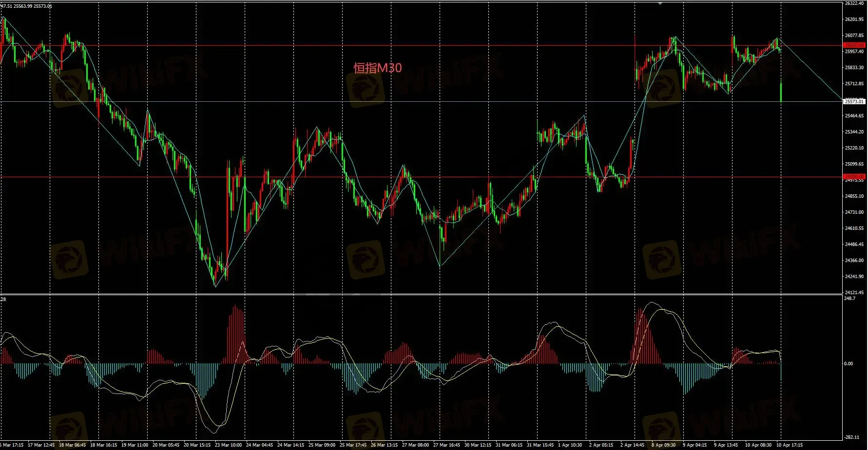Click the current price label 25573.01
This screenshot has height=450, width=868.
(854, 101)
